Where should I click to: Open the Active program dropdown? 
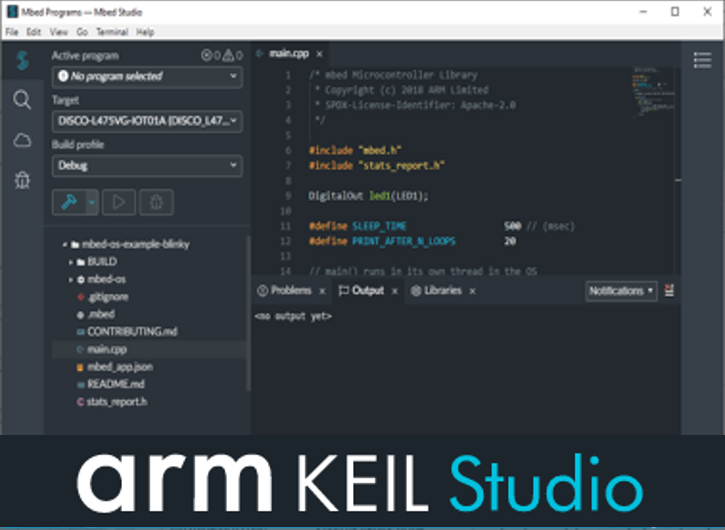click(147, 76)
